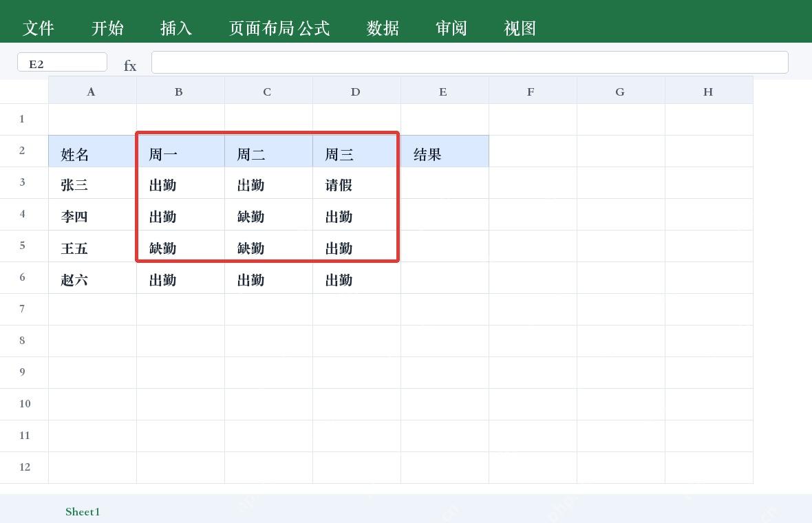This screenshot has width=812, height=523.
Task: Select 李四's 周二 cell showing 缺勤
Action: (269, 215)
